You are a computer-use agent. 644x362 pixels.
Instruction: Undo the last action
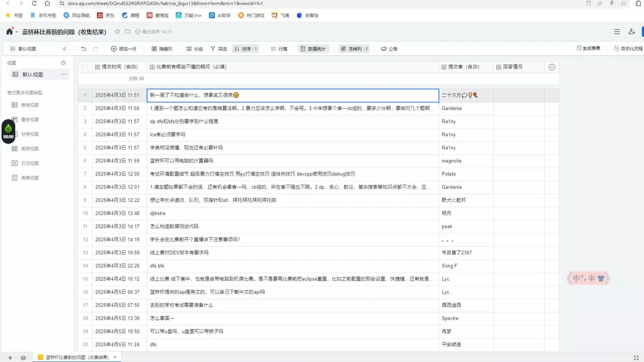pyautogui.click(x=83, y=48)
